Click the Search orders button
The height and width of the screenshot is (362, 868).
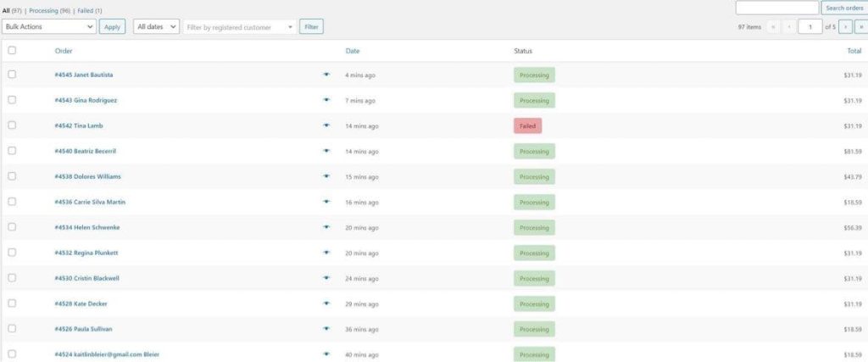tap(844, 8)
